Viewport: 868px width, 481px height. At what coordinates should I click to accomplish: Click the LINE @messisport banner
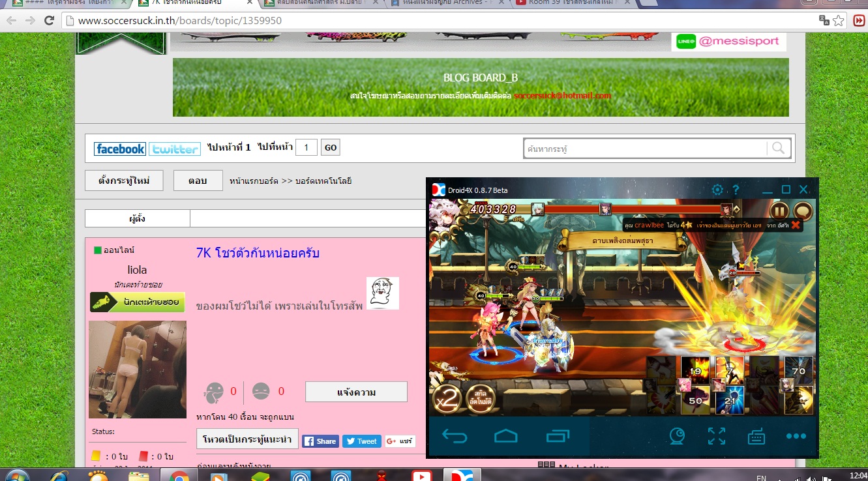click(728, 42)
